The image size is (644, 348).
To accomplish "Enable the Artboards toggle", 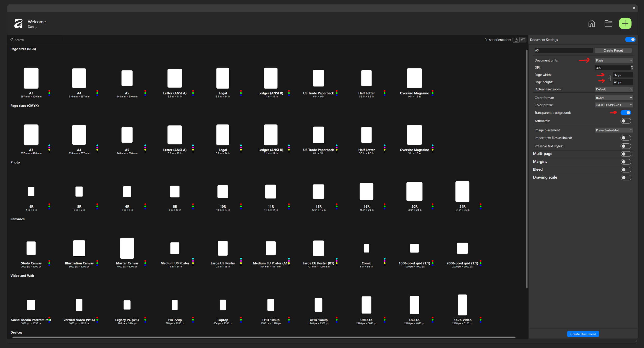I will (625, 121).
